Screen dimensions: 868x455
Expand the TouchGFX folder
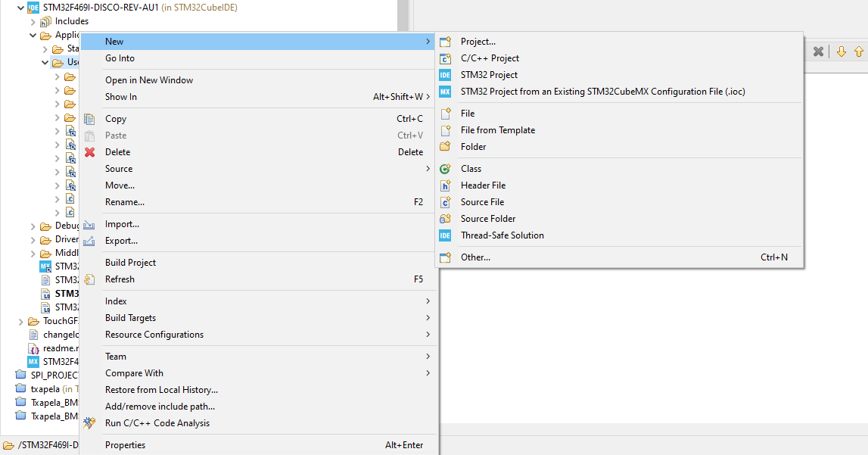tap(20, 320)
